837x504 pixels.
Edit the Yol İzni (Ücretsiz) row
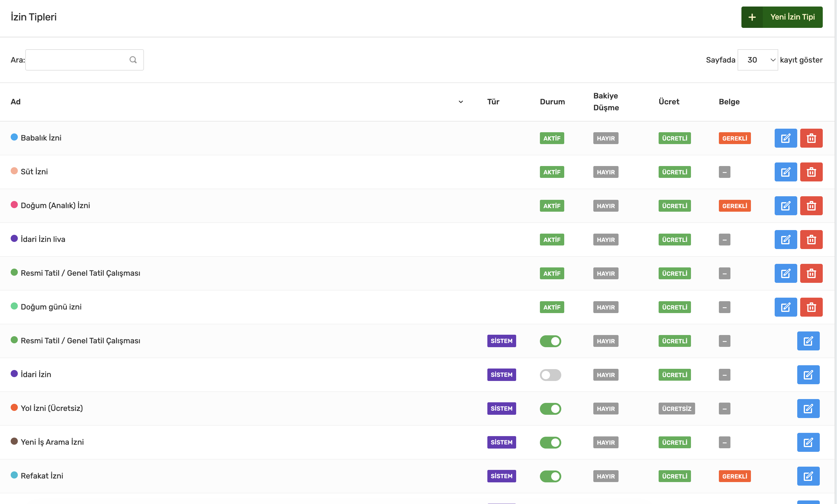[808, 409]
